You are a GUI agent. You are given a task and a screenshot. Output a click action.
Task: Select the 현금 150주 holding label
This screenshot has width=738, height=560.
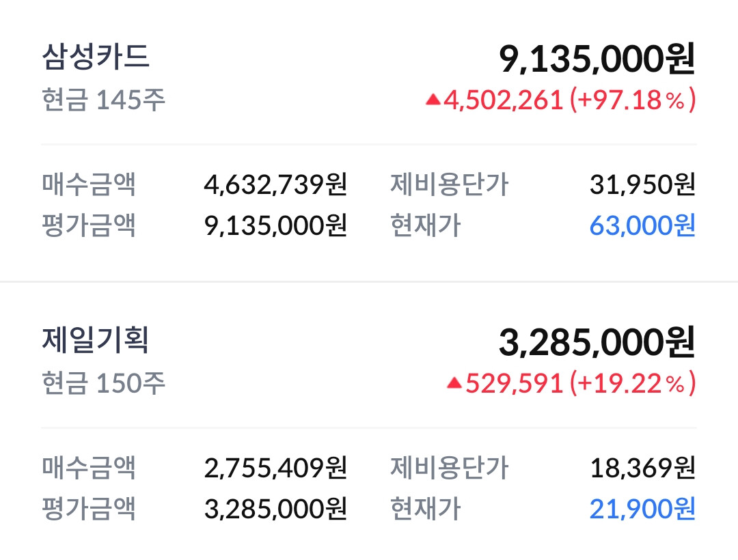click(x=103, y=383)
